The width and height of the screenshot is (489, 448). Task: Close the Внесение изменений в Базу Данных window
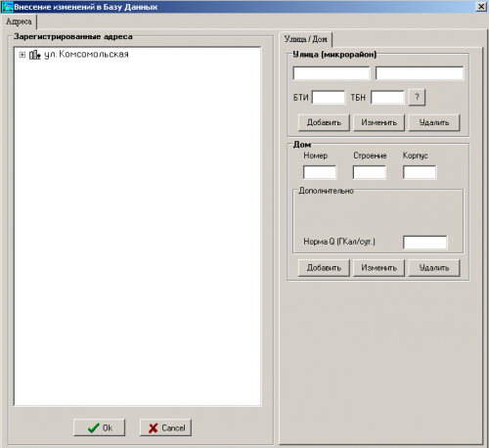coord(481,7)
